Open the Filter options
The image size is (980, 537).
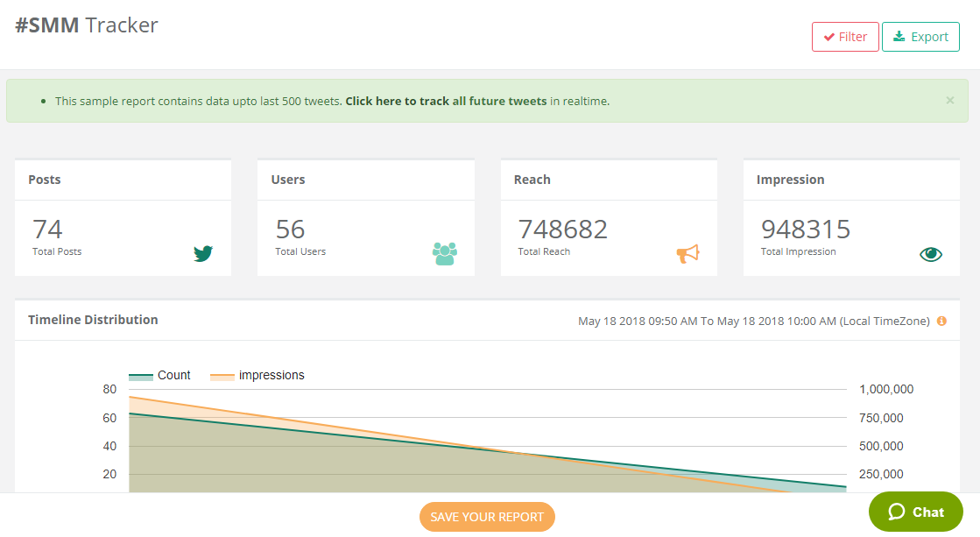click(x=845, y=37)
